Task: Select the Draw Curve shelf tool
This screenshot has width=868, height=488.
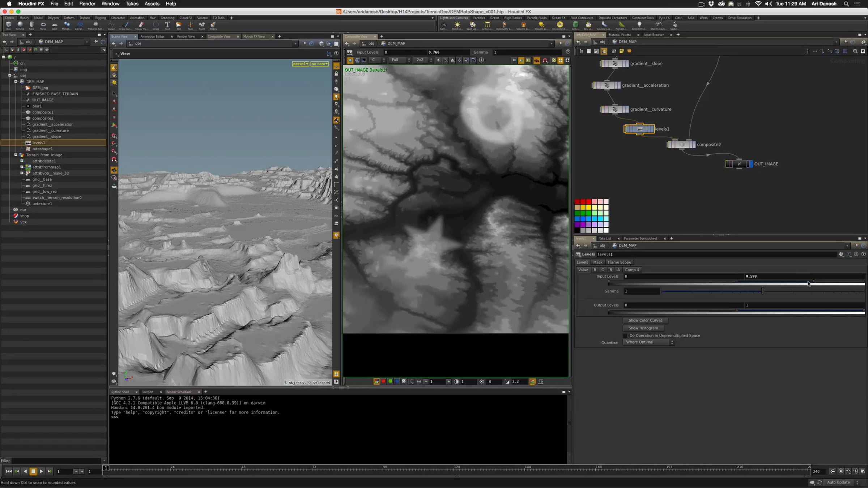Action: coord(125,25)
